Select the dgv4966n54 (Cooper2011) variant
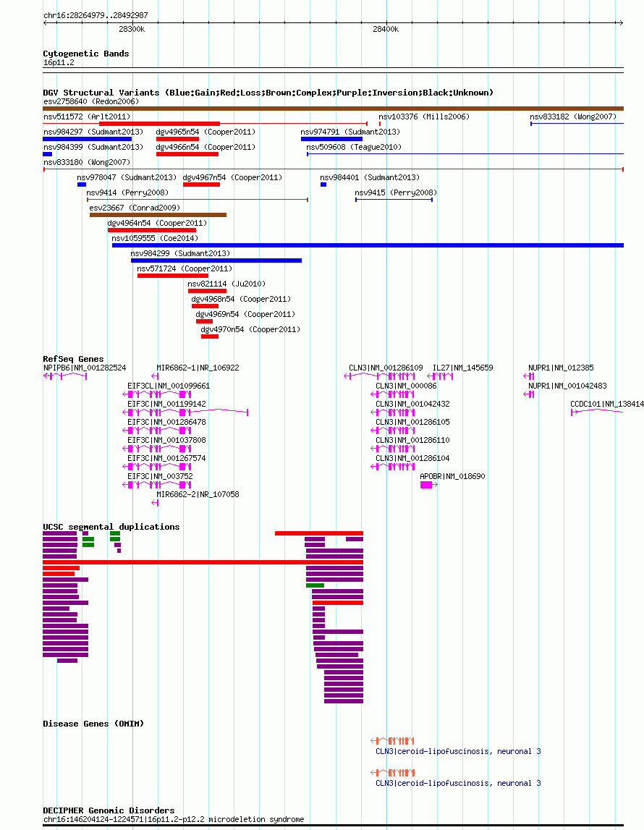 tap(206, 147)
